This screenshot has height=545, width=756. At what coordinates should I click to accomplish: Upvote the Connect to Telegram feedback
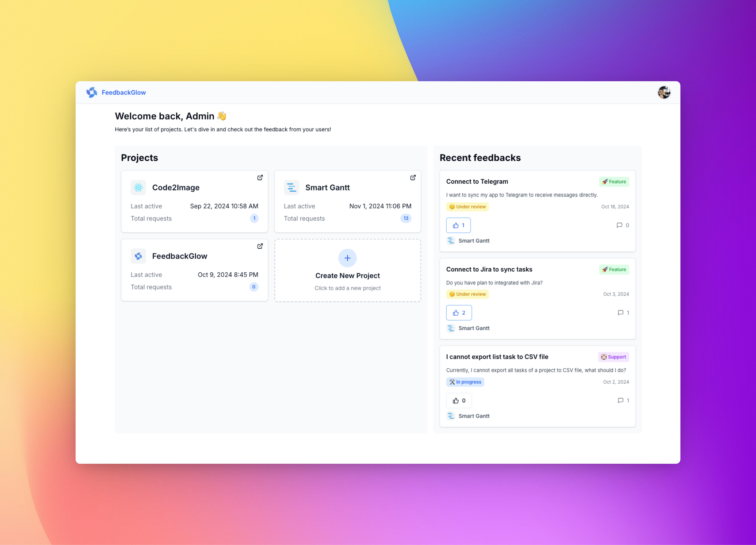pyautogui.click(x=458, y=225)
